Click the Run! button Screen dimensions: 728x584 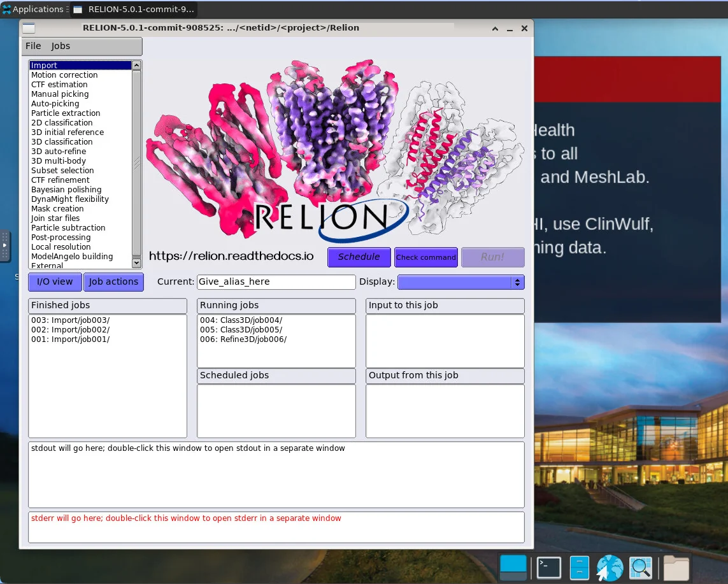tap(492, 257)
